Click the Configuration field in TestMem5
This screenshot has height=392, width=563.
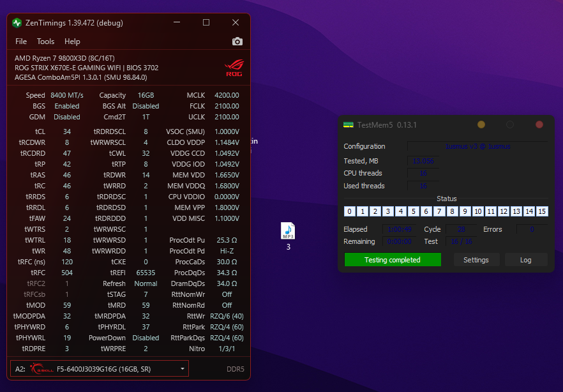pos(477,146)
